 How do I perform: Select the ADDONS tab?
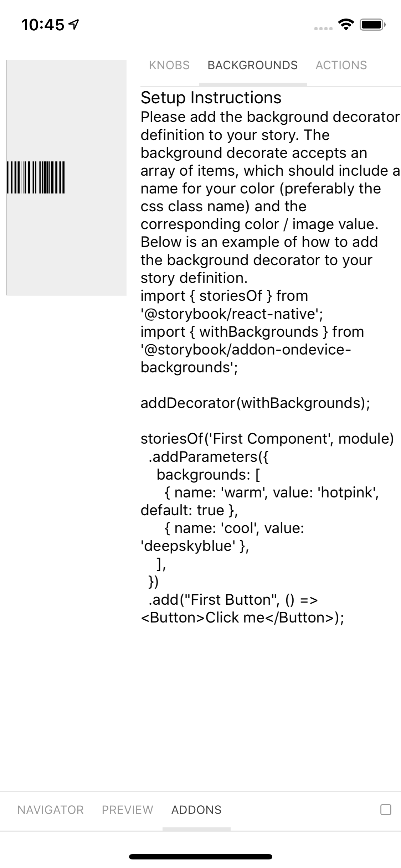point(196,810)
